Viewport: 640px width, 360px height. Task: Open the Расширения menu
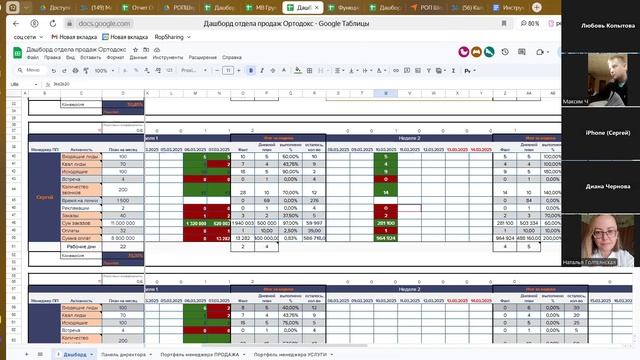[202, 58]
